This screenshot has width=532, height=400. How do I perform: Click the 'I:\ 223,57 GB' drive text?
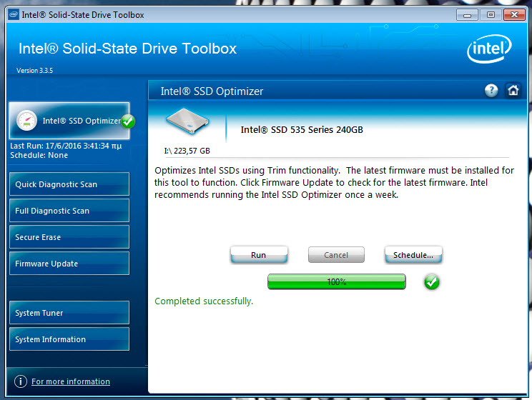(187, 151)
